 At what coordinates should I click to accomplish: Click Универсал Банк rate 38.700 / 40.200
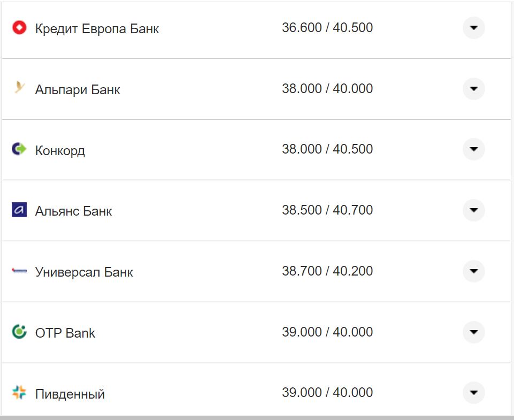pos(327,271)
